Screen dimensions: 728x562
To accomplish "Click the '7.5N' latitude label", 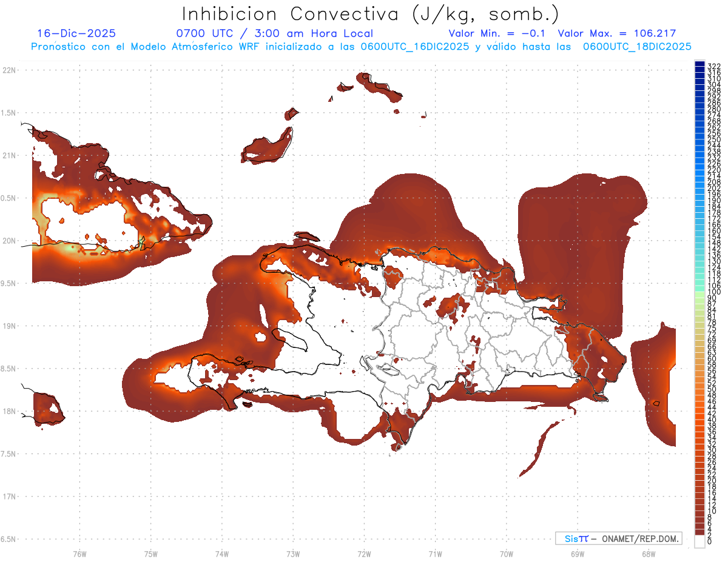I will (x=8, y=453).
